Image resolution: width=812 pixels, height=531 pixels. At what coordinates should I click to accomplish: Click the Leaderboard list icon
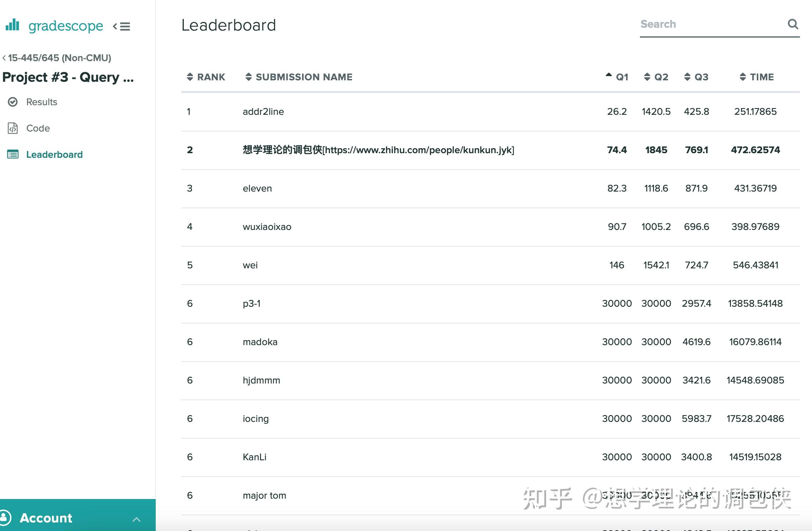coord(13,154)
